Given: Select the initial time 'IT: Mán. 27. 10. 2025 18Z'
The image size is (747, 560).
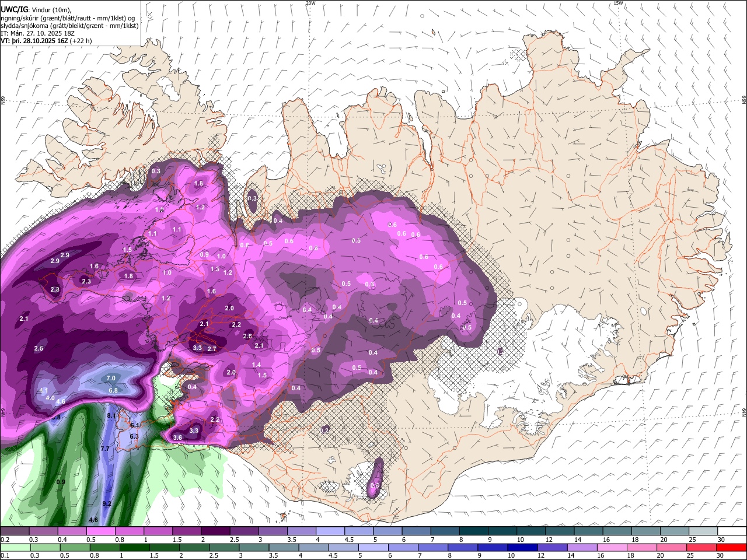Looking at the screenshot, I should [x=39, y=33].
